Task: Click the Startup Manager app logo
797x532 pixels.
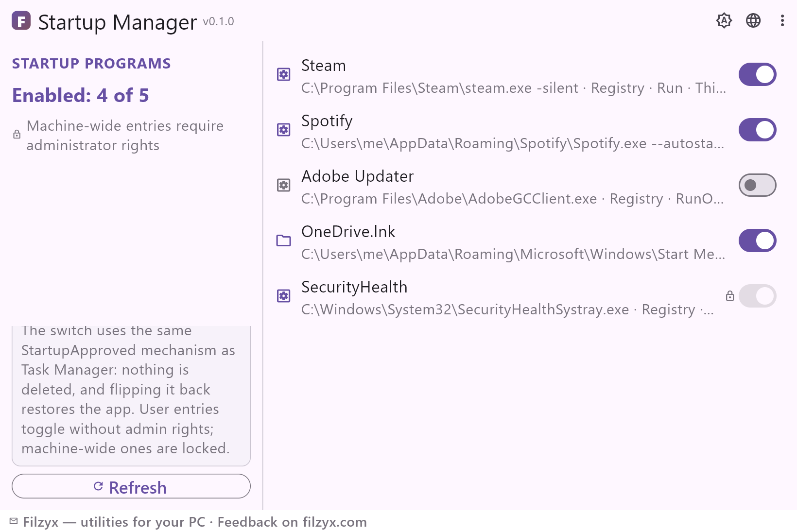Action: pos(21,21)
